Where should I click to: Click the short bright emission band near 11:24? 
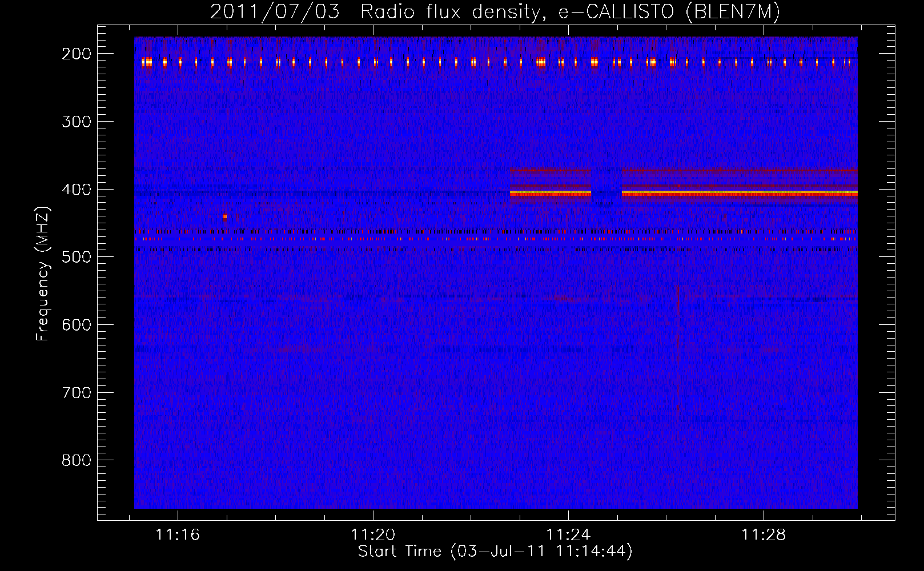551,194
